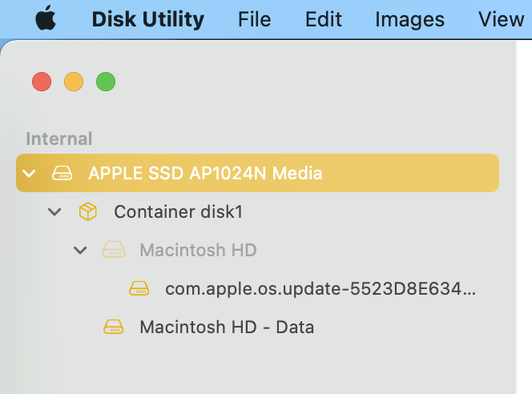Click the Internal section header

tap(59, 139)
